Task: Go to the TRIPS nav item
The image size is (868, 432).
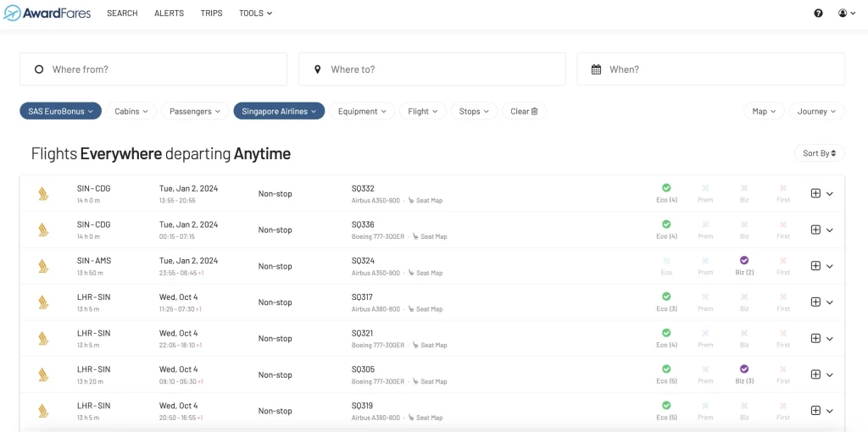Action: pos(211,14)
